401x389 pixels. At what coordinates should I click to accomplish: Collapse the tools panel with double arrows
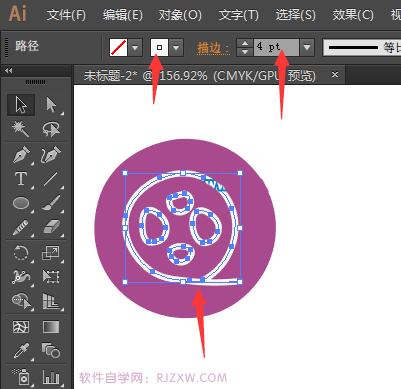point(9,71)
